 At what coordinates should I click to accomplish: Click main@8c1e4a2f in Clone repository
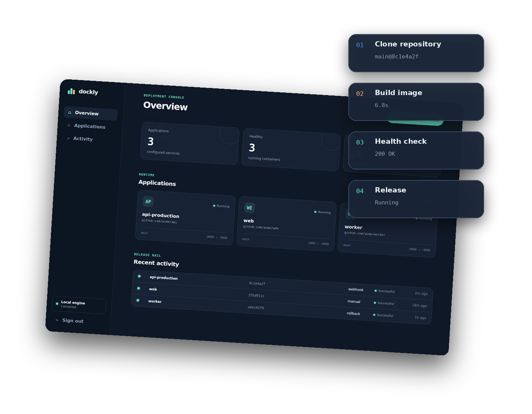click(x=397, y=57)
